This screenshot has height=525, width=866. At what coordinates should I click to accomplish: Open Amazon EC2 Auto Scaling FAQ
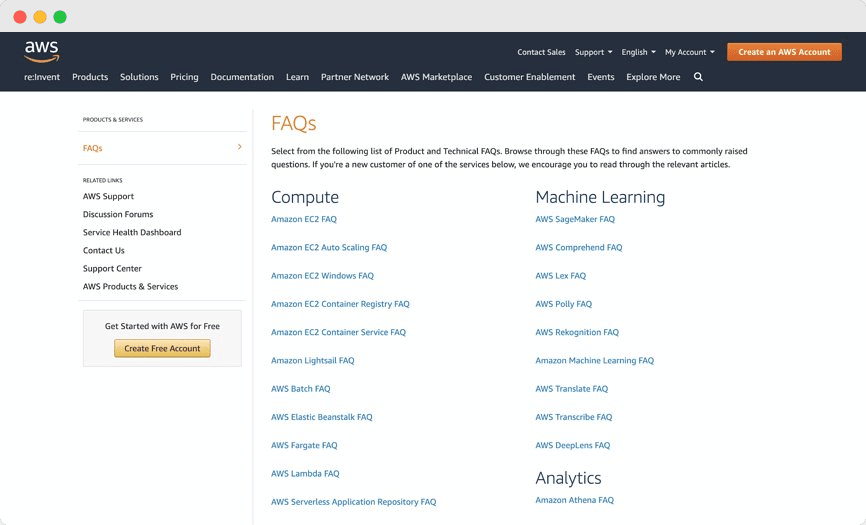click(329, 247)
